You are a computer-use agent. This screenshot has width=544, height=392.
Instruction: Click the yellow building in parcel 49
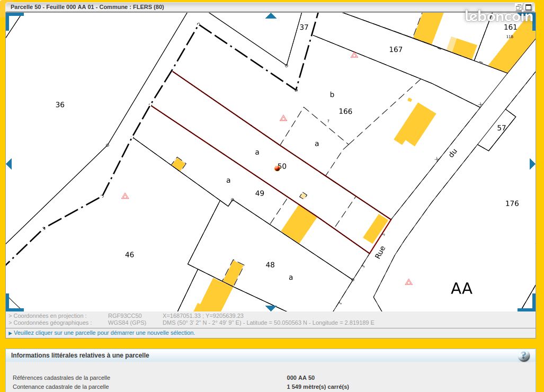[x=299, y=224]
